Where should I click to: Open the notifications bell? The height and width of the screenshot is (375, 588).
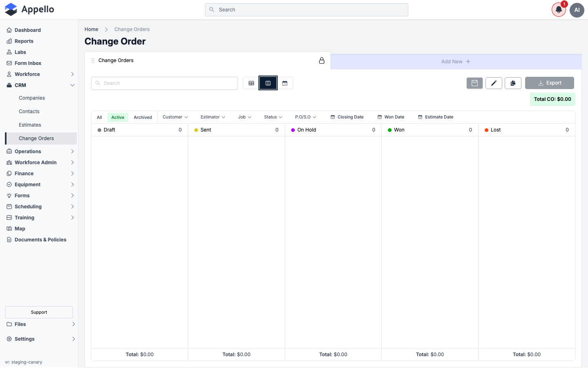pos(559,10)
